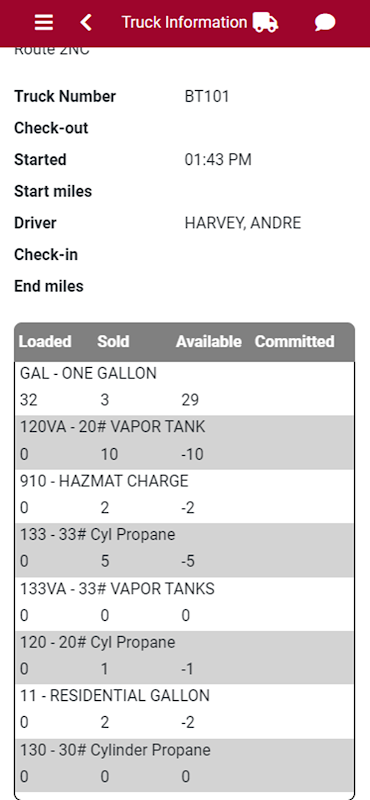Select the 120 - 20# Cyl Propane row

pyautogui.click(x=184, y=657)
